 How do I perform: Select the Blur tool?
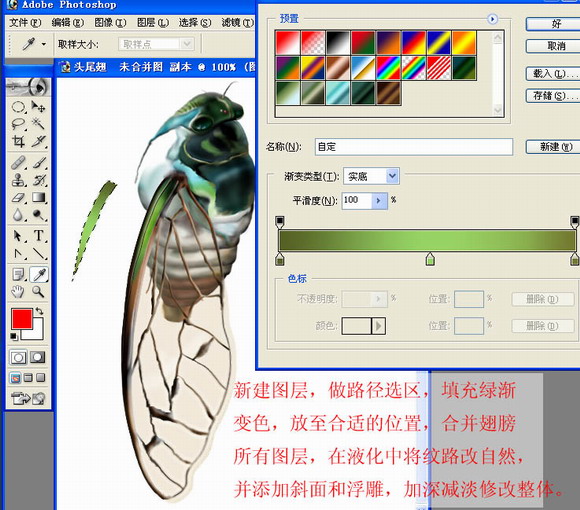point(18,215)
